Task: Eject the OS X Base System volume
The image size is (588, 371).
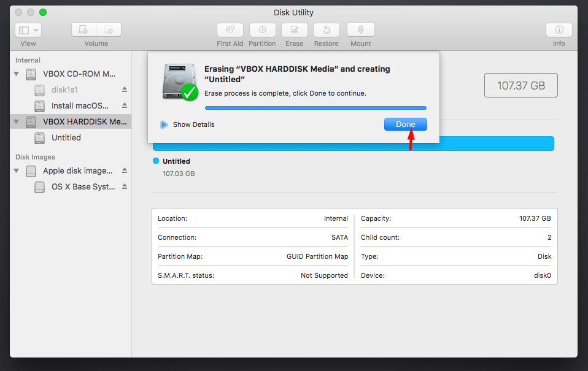Action: (x=125, y=187)
